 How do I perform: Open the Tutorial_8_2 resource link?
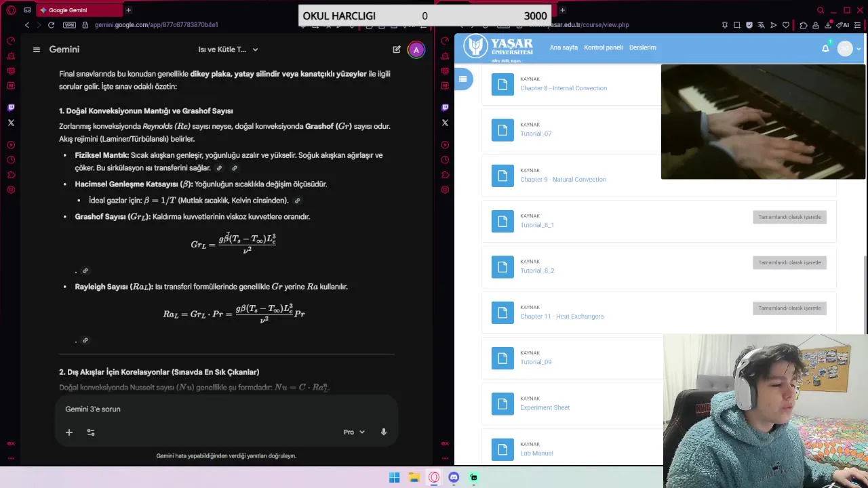coord(537,270)
